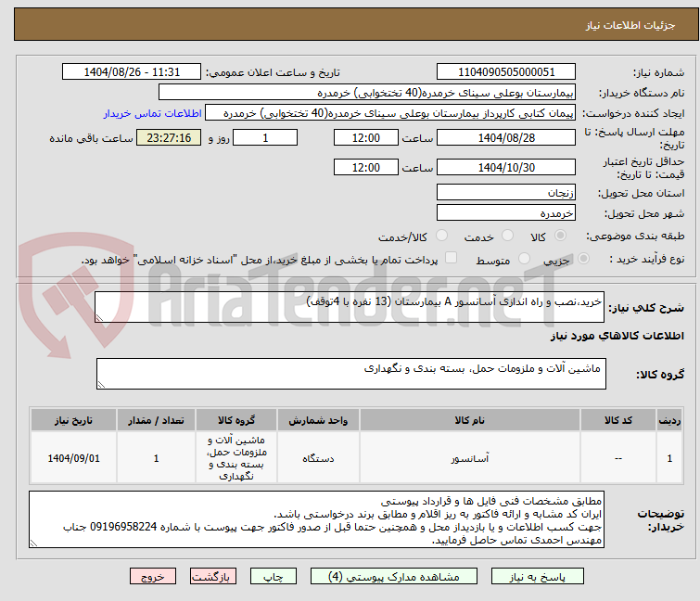The image size is (700, 601).
Task: Click the شرح کلی نیاز text area
Action: (x=350, y=307)
